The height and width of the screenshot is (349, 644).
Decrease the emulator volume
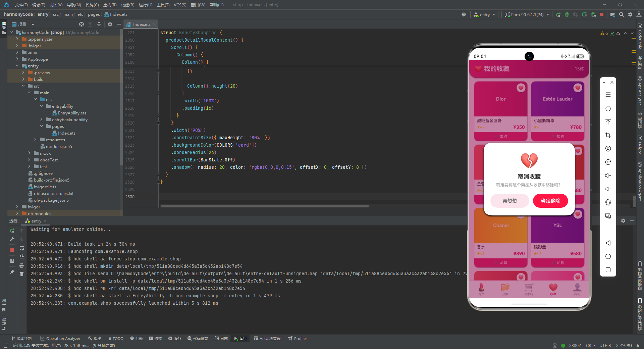(608, 189)
